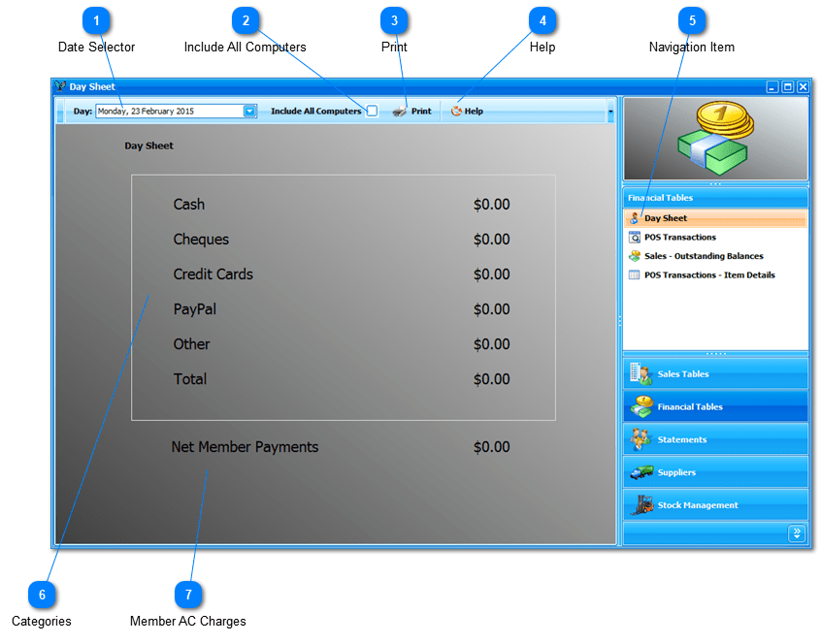Image resolution: width=821 pixels, height=644 pixels.
Task: Click the Day Sheet item icon
Action: pos(634,218)
